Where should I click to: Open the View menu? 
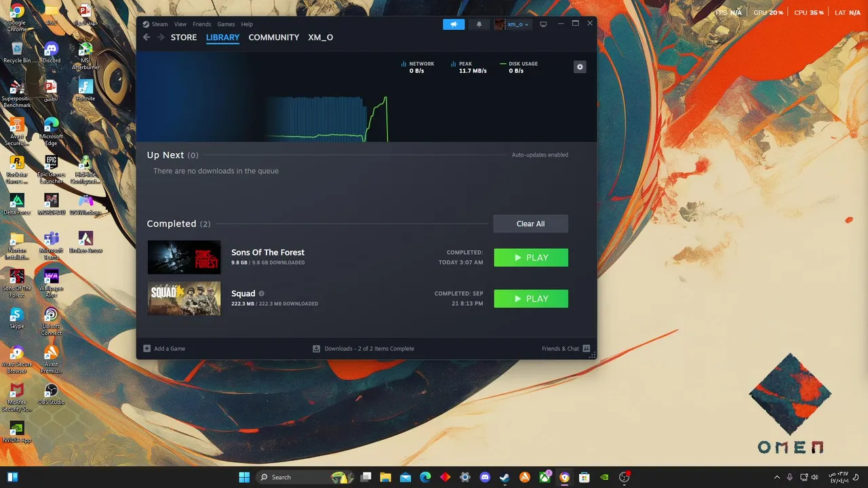(180, 24)
